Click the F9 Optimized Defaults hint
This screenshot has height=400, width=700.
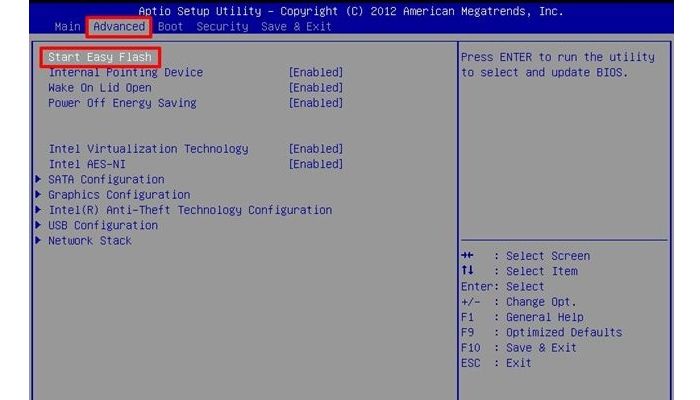(x=541, y=332)
